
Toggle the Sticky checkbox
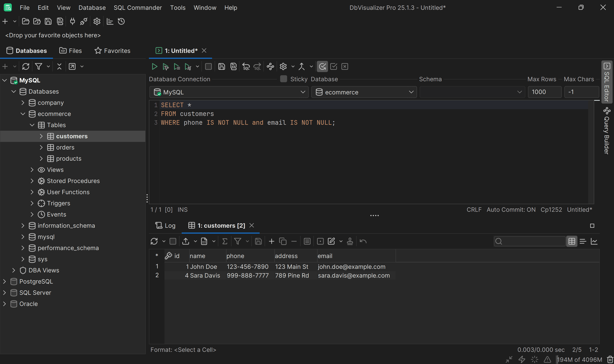(283, 79)
